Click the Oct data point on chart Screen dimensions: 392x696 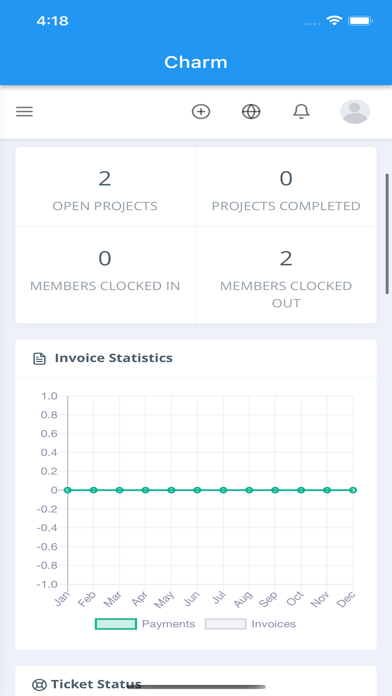point(301,490)
